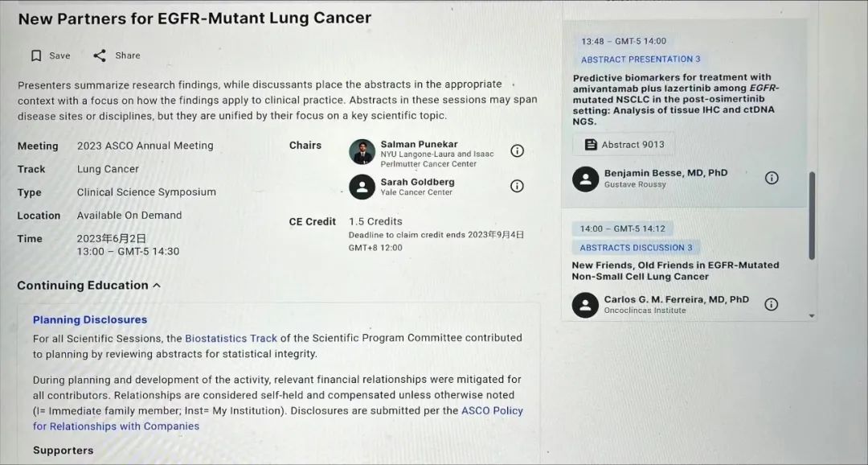
Task: Click the Planning Disclosures heading
Action: pyautogui.click(x=90, y=320)
